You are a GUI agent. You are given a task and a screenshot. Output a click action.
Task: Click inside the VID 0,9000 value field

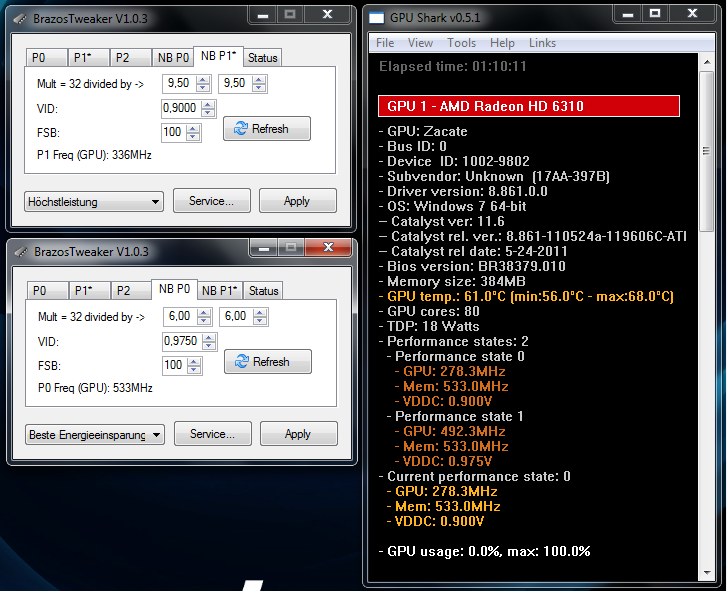181,108
